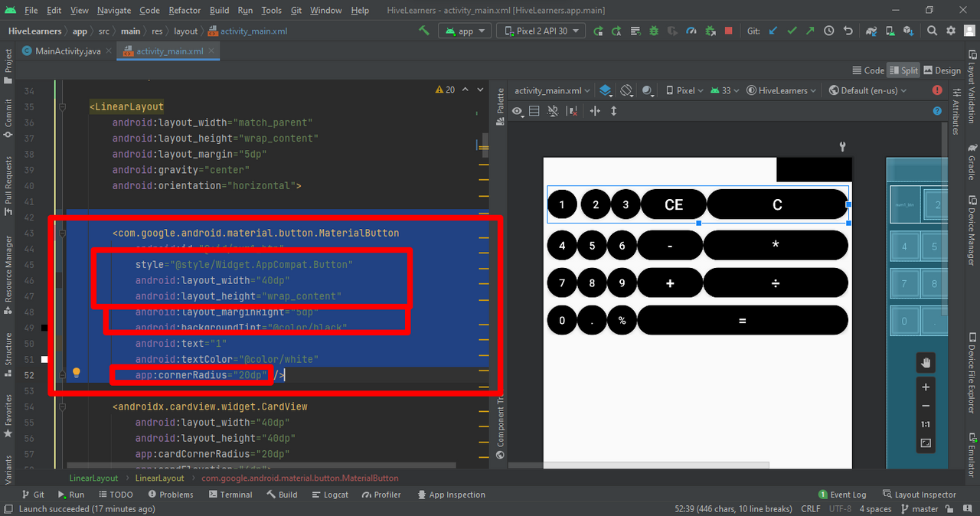The image size is (980, 516).
Task: Open the app run configuration dropdown
Action: tap(465, 31)
